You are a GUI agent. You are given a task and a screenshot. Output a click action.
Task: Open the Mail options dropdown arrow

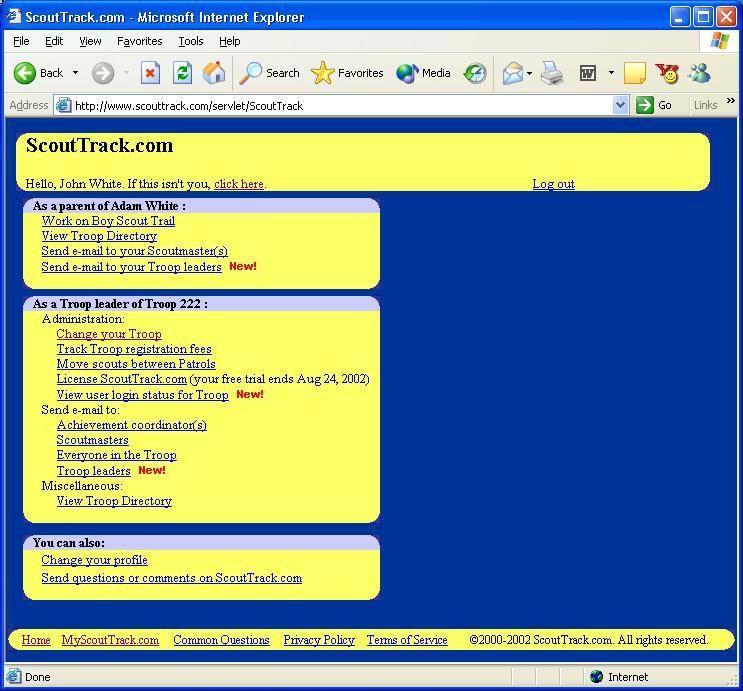(529, 73)
